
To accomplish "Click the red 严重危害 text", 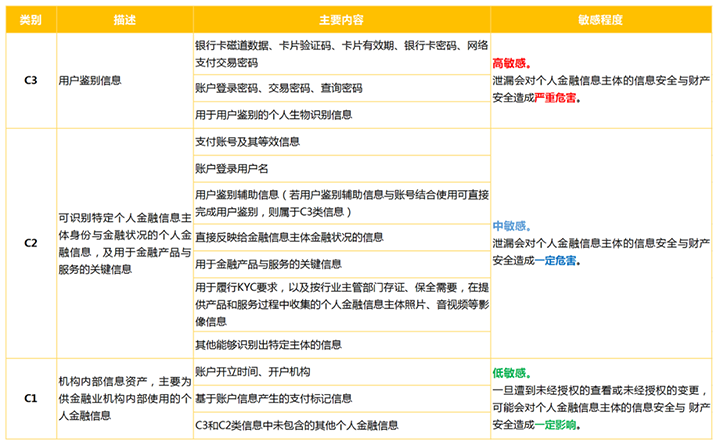I will (557, 99).
